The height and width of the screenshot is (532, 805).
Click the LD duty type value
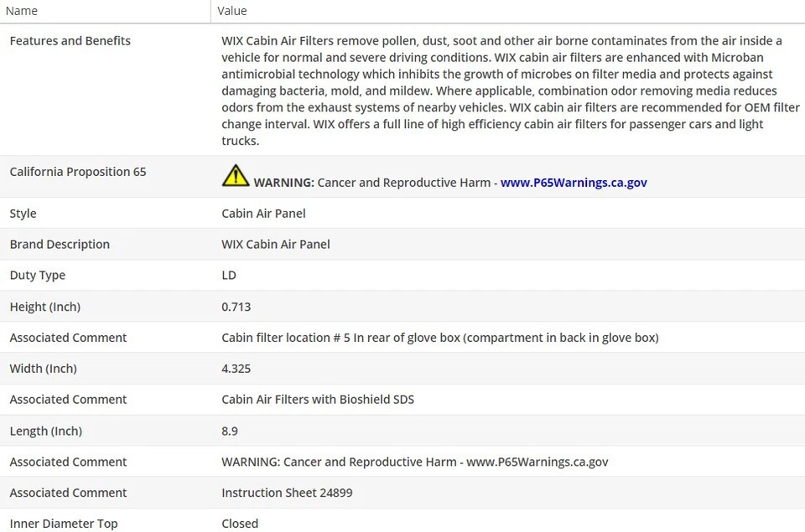click(229, 276)
